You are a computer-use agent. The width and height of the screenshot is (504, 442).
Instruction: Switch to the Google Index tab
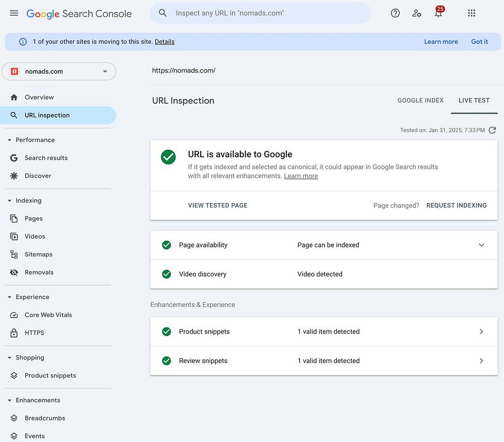[x=420, y=100]
